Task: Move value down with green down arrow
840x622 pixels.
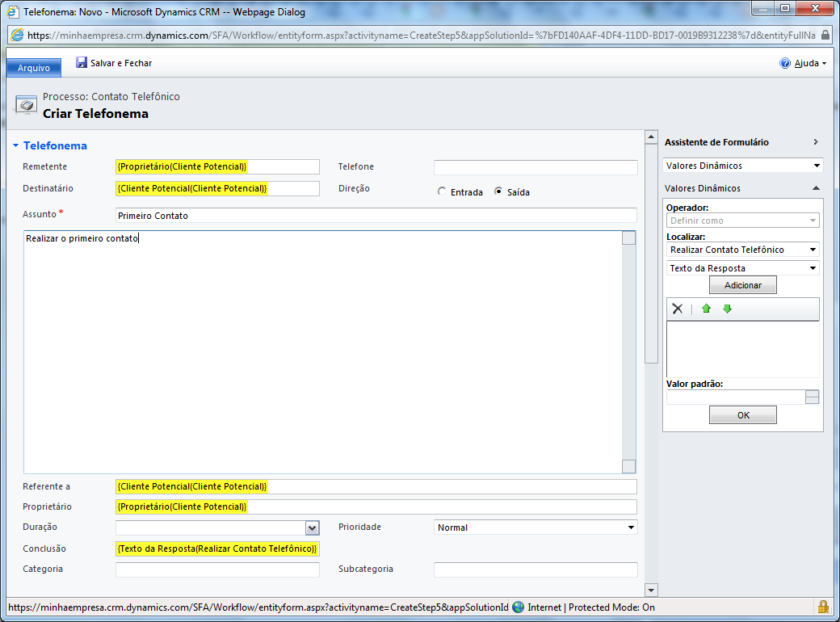Action: click(727, 309)
